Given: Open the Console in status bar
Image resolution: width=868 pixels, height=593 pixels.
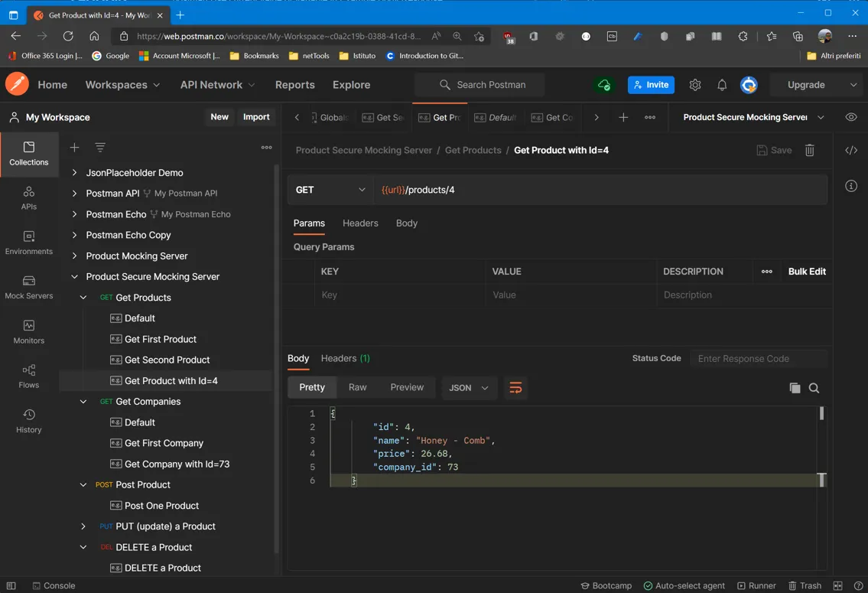Looking at the screenshot, I should [54, 586].
